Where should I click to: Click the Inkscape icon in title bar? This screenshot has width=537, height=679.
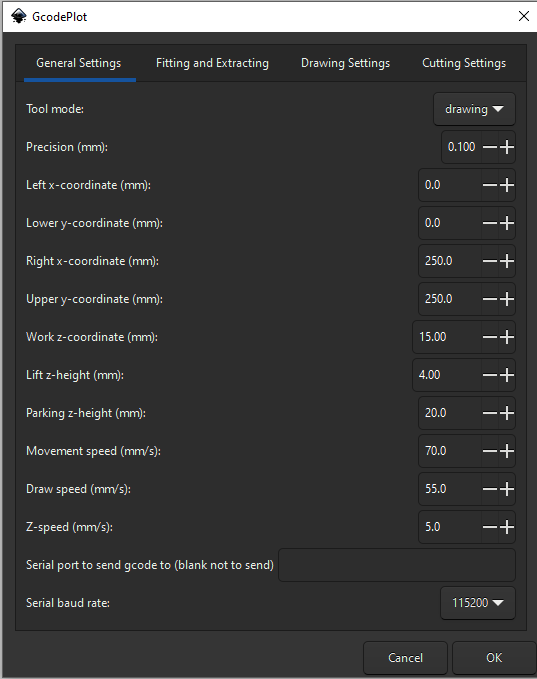[x=19, y=16]
